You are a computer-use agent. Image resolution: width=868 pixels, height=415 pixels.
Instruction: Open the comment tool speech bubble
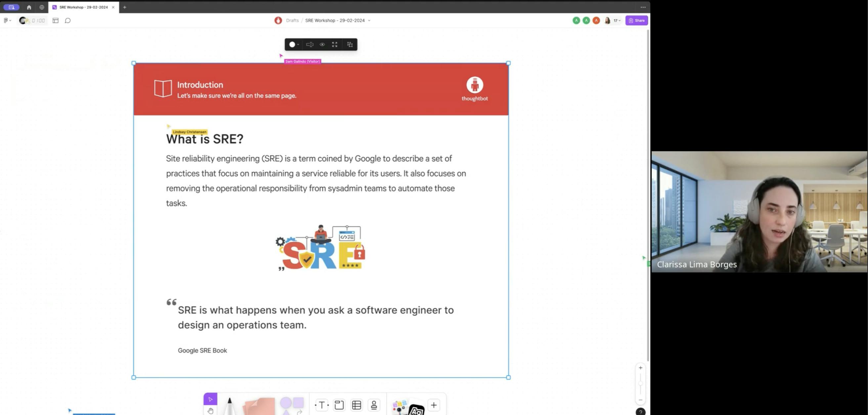coord(68,20)
